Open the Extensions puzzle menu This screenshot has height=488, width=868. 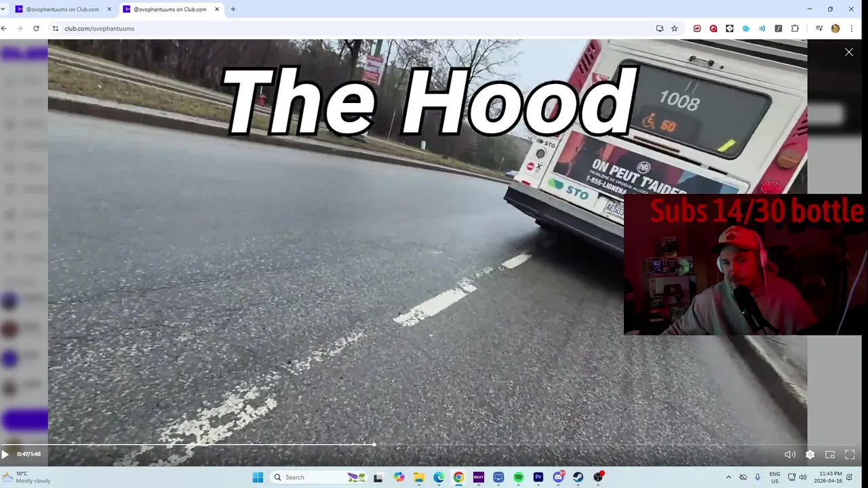(795, 28)
